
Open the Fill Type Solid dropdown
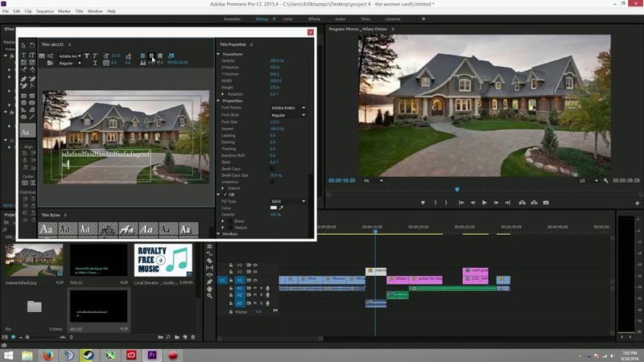pyautogui.click(x=288, y=202)
